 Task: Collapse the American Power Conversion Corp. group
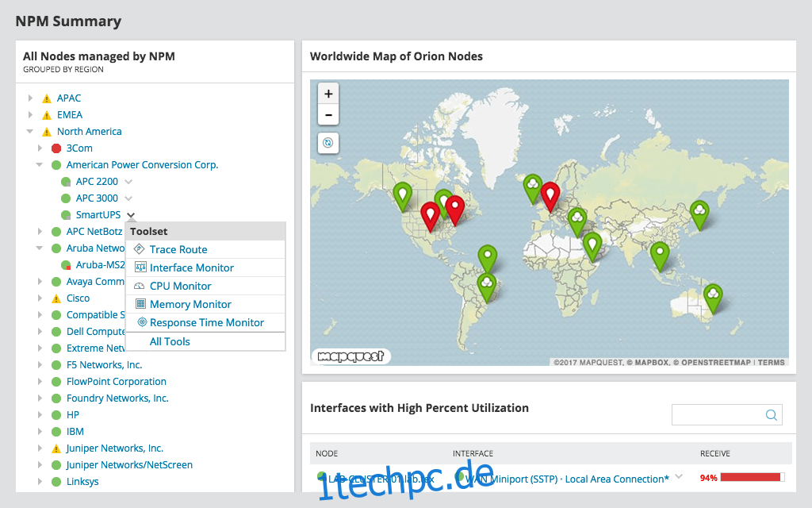click(x=40, y=164)
